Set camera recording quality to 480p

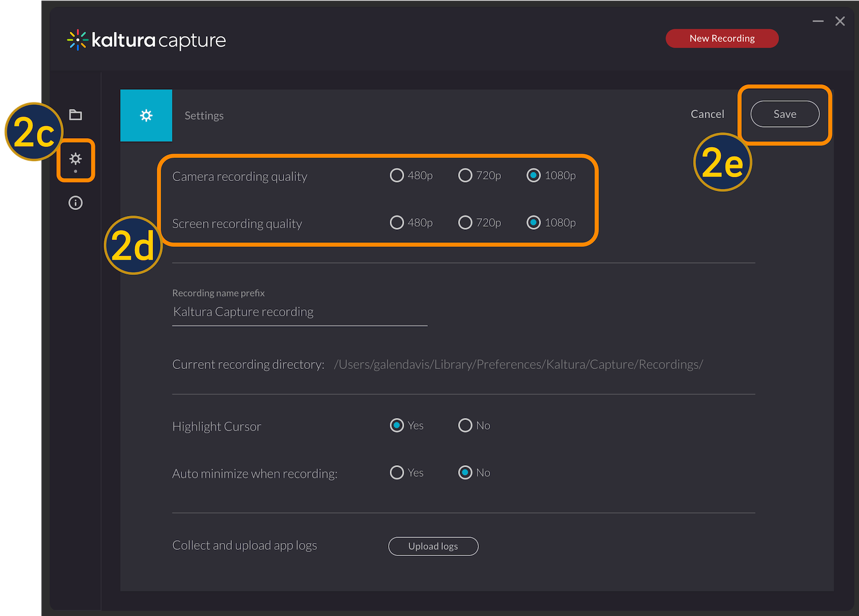397,176
